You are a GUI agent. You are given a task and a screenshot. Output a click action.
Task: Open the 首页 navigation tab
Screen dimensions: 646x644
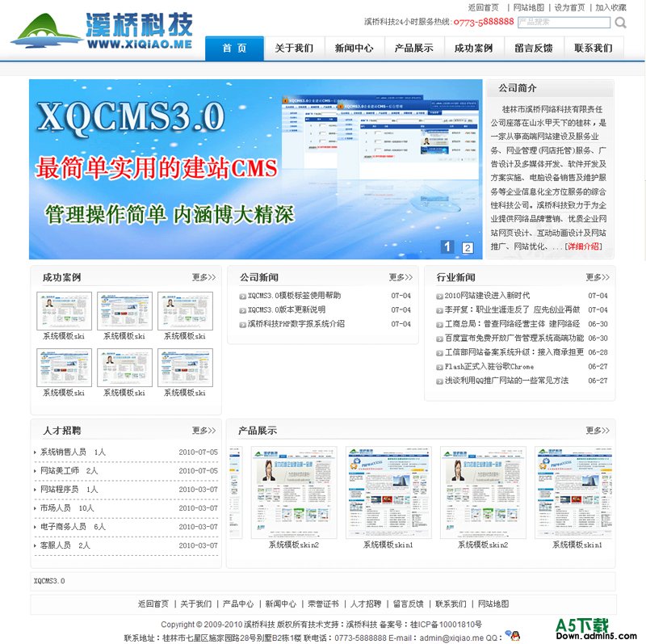pos(234,48)
